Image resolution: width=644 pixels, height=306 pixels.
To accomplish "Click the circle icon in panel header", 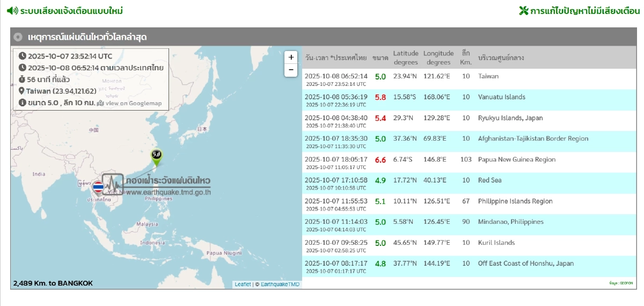I will pyautogui.click(x=18, y=37).
